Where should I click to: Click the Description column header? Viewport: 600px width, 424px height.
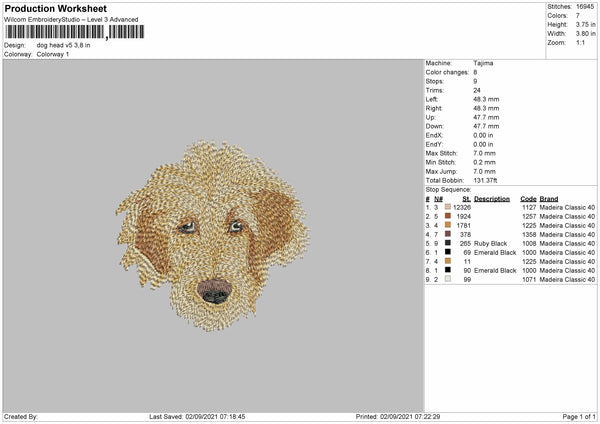(492, 199)
